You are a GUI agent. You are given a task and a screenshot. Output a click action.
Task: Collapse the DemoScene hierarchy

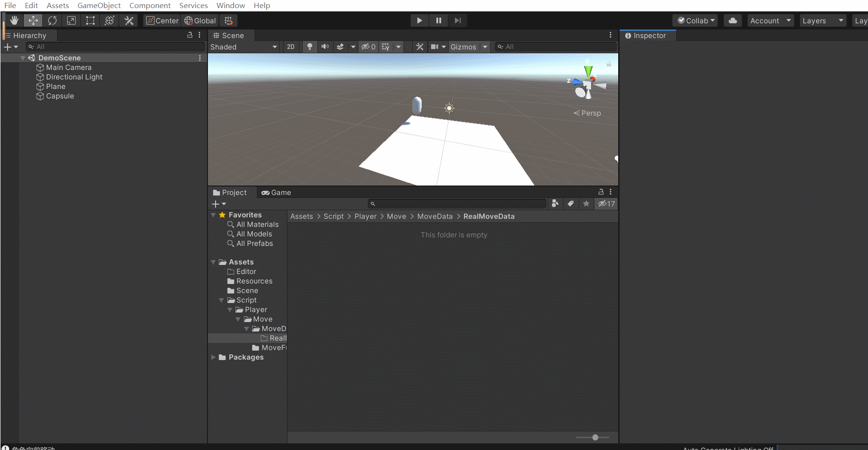(23, 58)
